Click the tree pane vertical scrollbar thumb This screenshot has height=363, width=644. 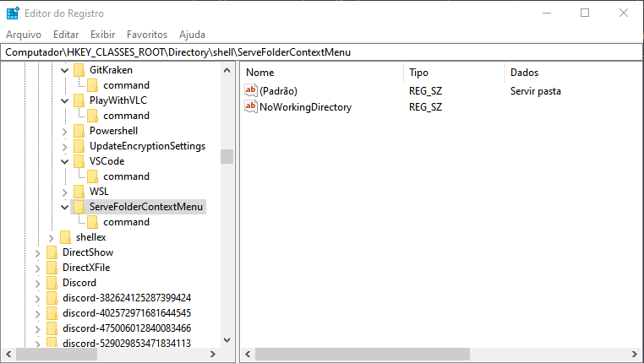click(226, 156)
